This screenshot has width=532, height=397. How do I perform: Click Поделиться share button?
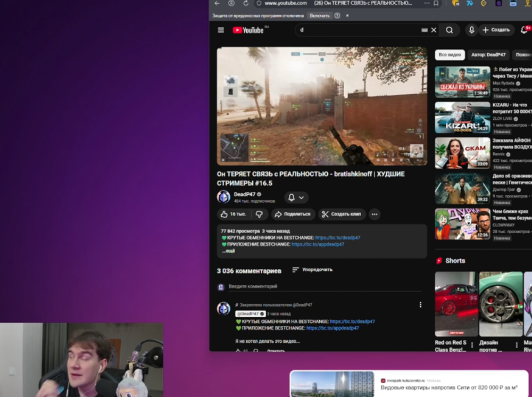[x=293, y=214]
